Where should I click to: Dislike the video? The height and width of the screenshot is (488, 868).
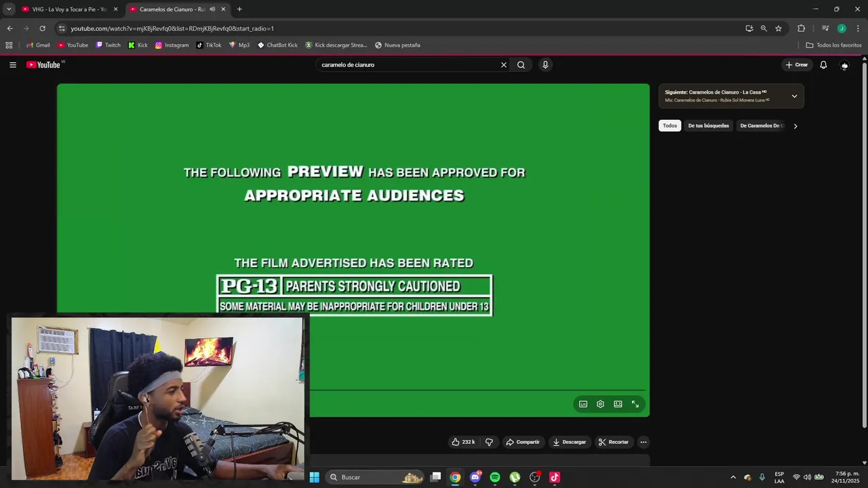[x=489, y=442]
